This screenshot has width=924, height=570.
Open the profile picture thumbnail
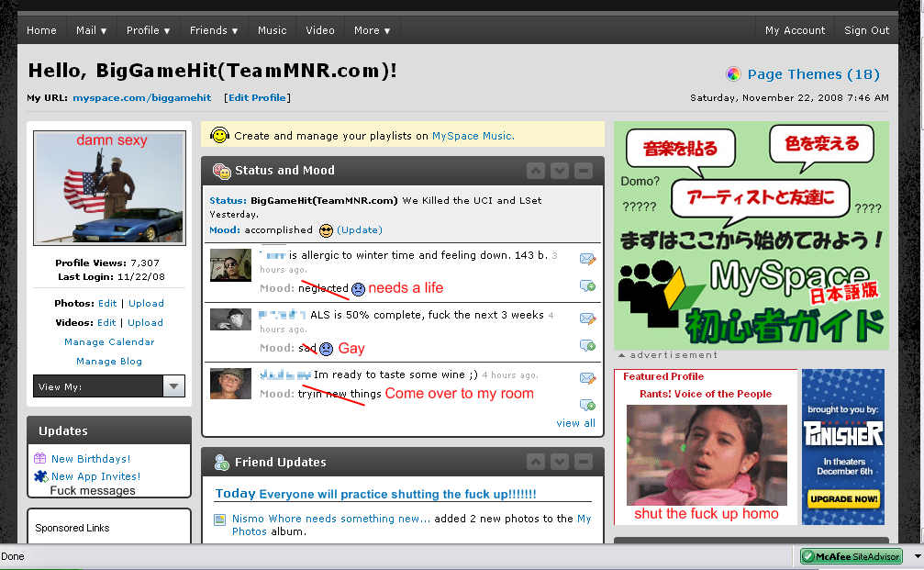tap(109, 188)
